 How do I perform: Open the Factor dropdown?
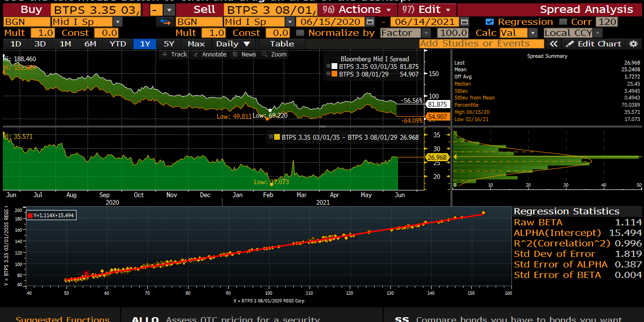pyautogui.click(x=426, y=33)
